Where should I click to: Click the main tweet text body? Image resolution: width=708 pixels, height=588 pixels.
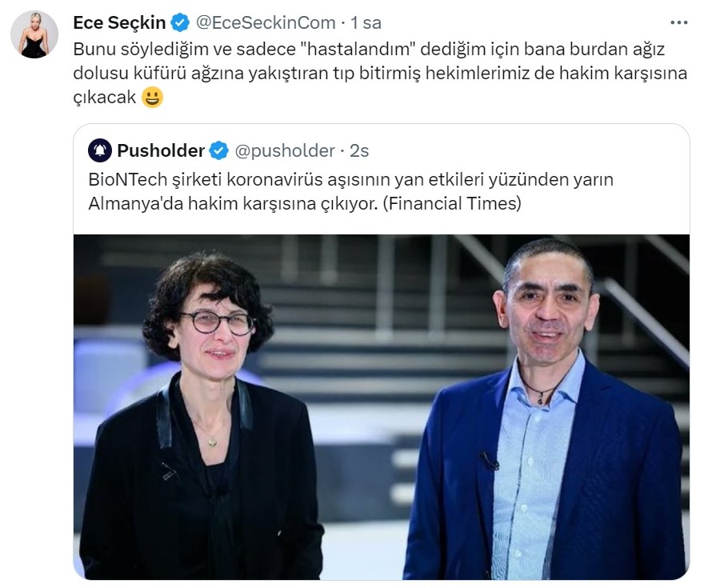(x=380, y=73)
